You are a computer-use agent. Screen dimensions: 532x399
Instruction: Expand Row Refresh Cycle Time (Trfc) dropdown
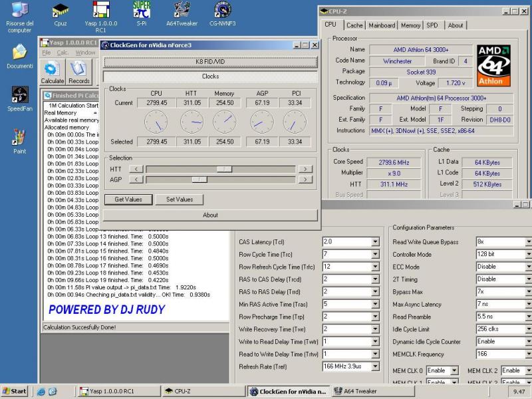coord(375,267)
